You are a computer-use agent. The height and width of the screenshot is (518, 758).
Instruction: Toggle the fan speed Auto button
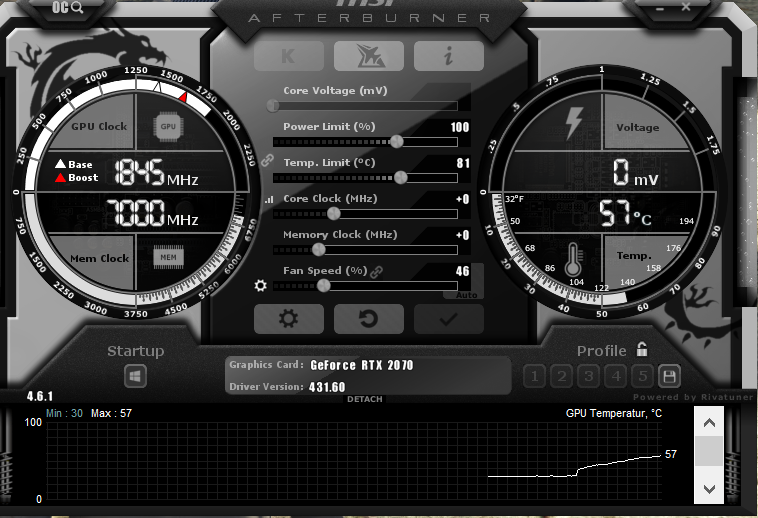click(466, 295)
